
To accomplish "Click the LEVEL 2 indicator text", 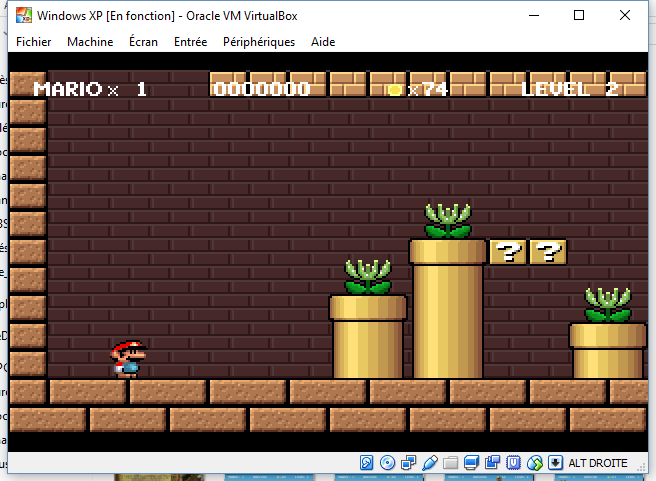I will click(570, 89).
